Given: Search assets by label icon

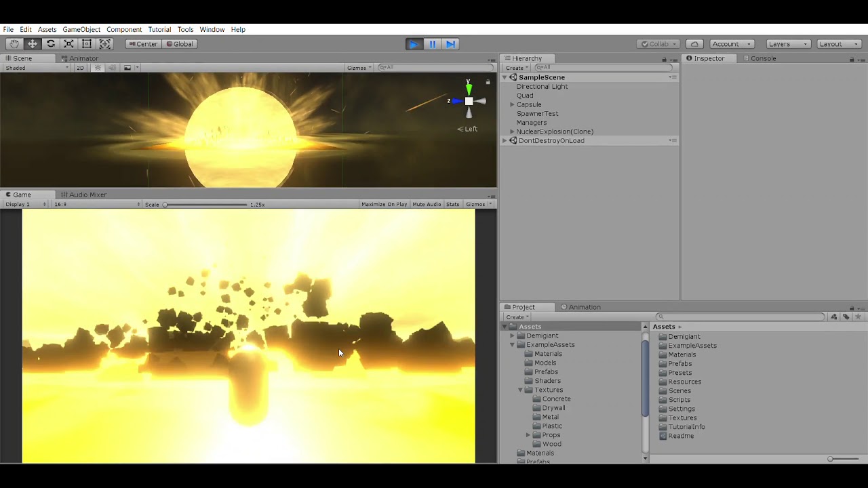Looking at the screenshot, I should coord(846,317).
